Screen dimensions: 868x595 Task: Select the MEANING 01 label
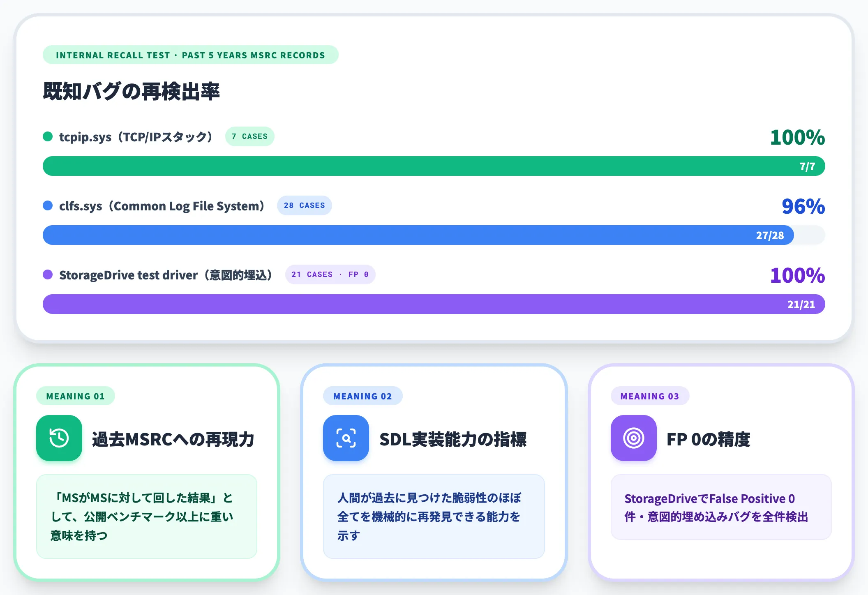coord(76,396)
